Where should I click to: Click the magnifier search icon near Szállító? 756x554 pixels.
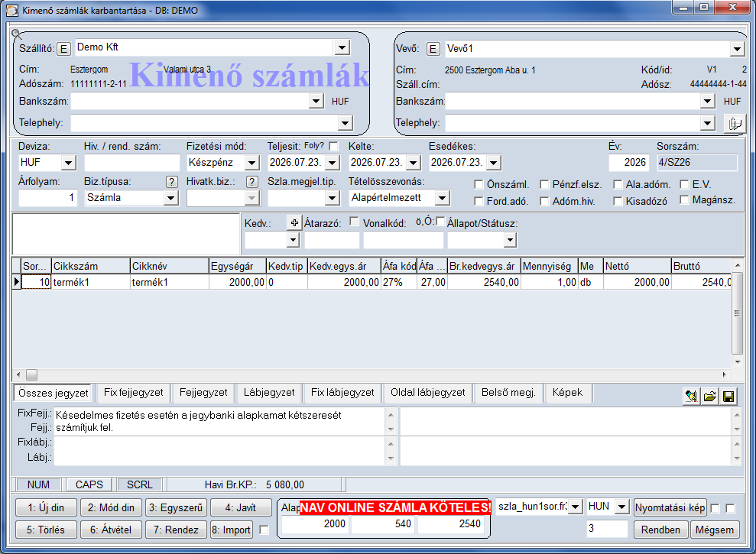coord(17,34)
